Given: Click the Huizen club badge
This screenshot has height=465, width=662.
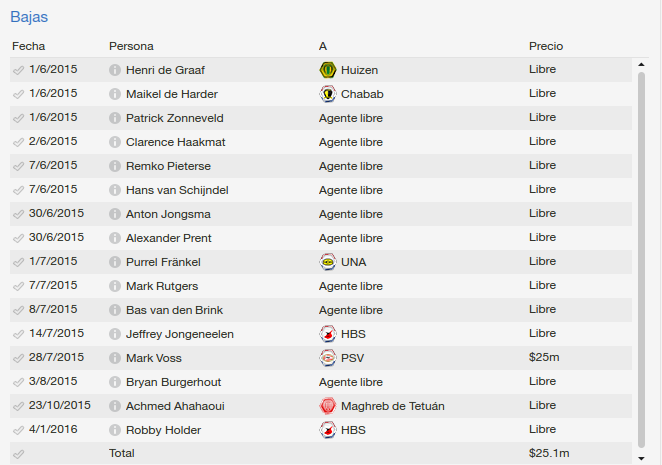Looking at the screenshot, I should [x=328, y=70].
